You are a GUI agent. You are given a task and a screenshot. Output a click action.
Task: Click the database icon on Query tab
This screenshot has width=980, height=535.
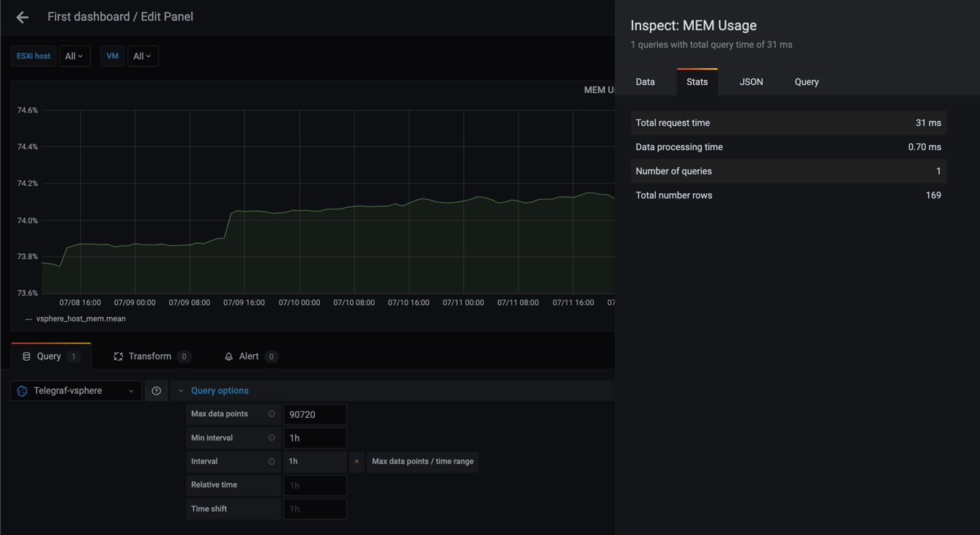click(26, 356)
